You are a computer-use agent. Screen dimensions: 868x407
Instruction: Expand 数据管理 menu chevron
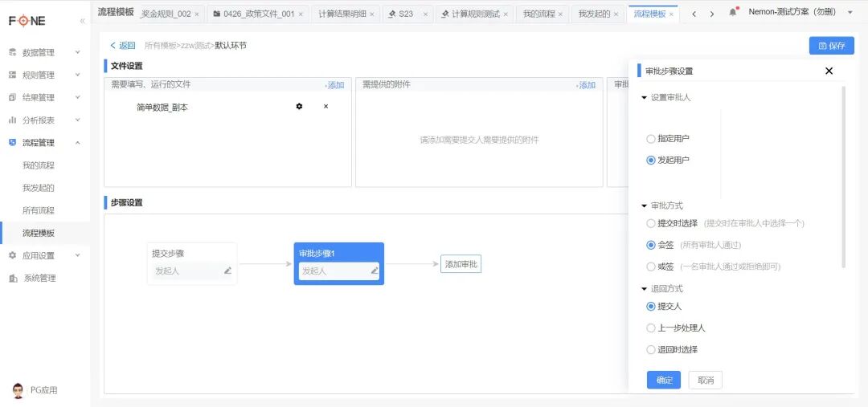pos(77,52)
